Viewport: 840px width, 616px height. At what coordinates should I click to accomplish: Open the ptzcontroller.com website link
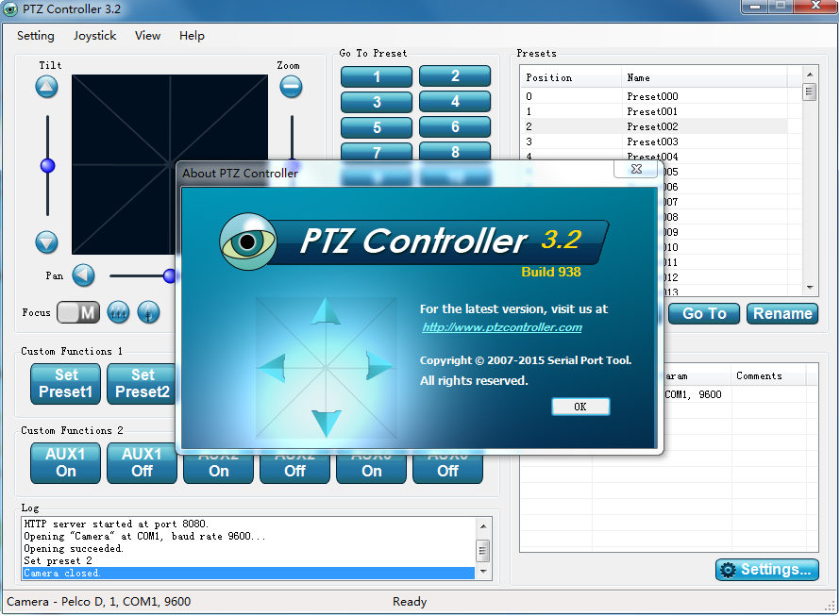501,327
